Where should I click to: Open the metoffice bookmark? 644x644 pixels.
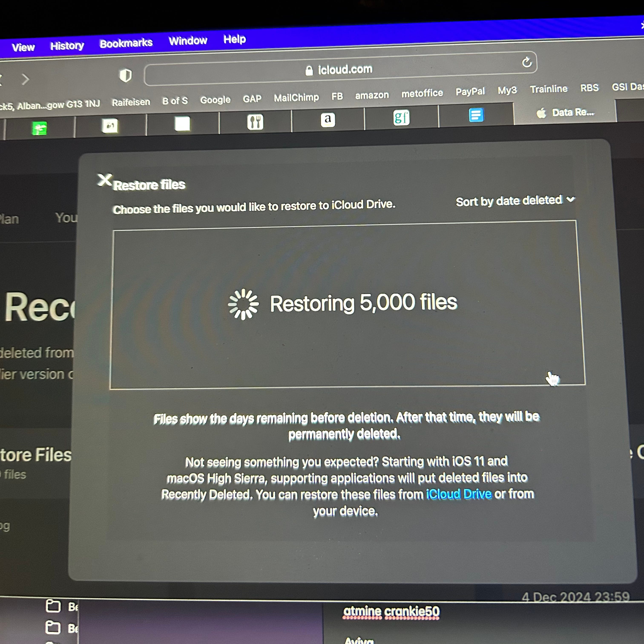click(x=422, y=93)
